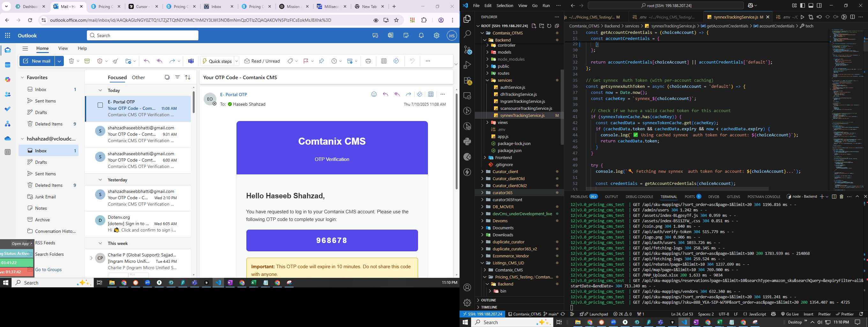Image resolution: width=868 pixels, height=327 pixels.
Task: Open Selection menu in VS Code
Action: [x=505, y=5]
